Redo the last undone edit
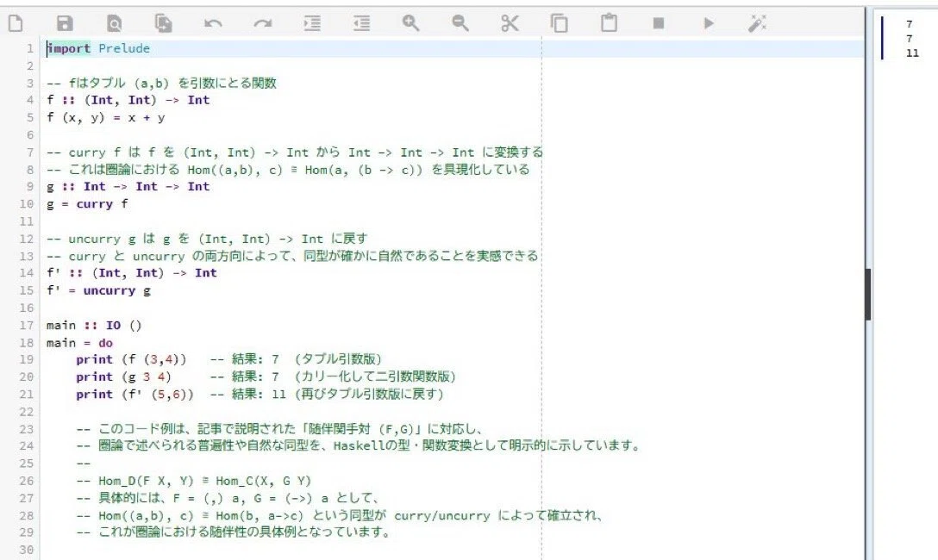Image resolution: width=938 pixels, height=560 pixels. click(x=263, y=23)
